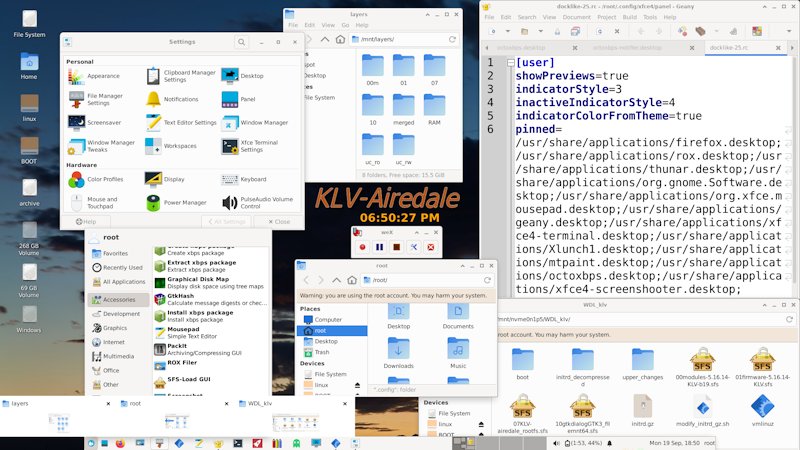Open the Tools menu in Geany
Viewport: 800px width, 450px height.
[649, 17]
